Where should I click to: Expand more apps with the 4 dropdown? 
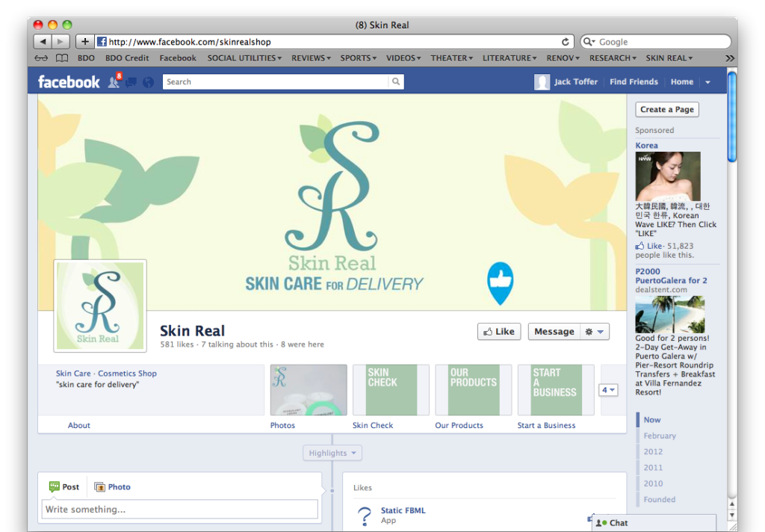(608, 390)
